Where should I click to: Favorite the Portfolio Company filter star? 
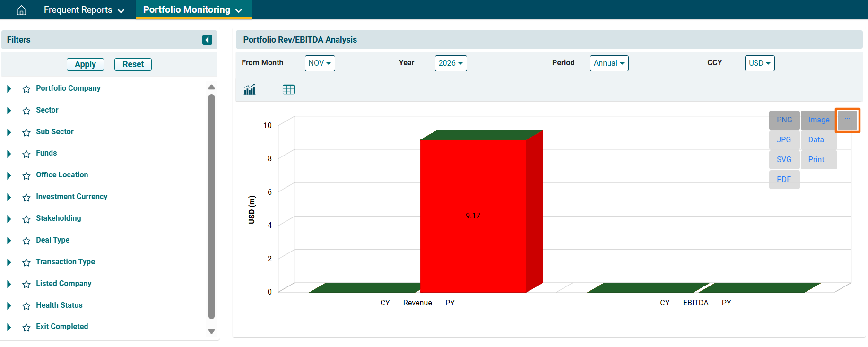(x=26, y=89)
